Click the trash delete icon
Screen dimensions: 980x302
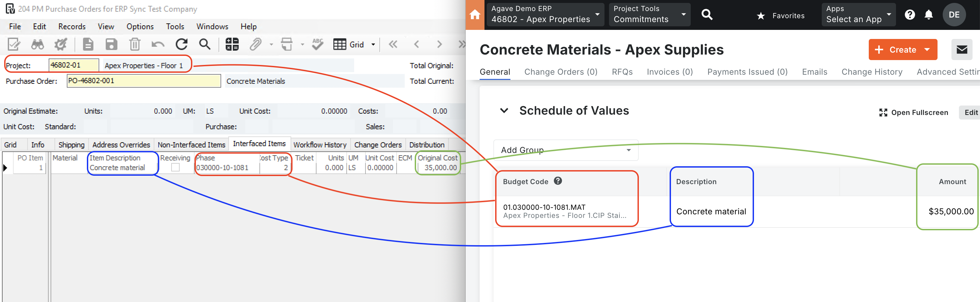135,44
